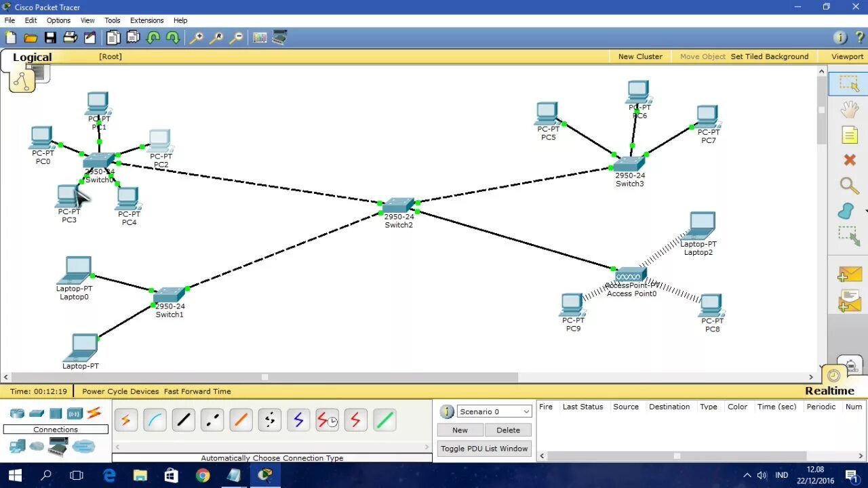Select the Inspect magnifier tool
Screen dimensions: 868x488
850,186
